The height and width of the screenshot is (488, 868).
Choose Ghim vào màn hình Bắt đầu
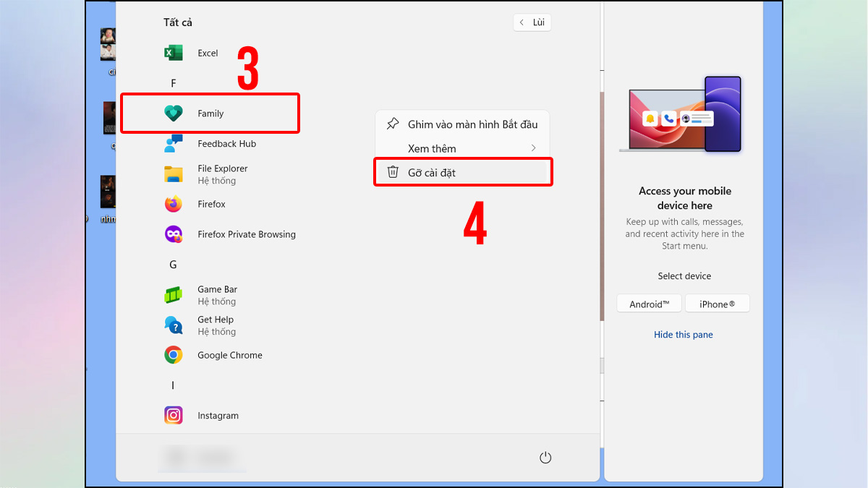tap(462, 124)
